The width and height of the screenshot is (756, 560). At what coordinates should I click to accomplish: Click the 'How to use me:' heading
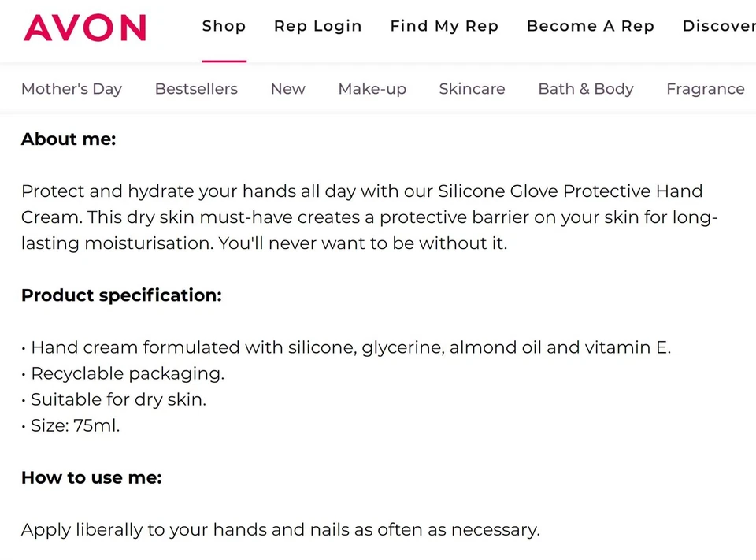[91, 477]
